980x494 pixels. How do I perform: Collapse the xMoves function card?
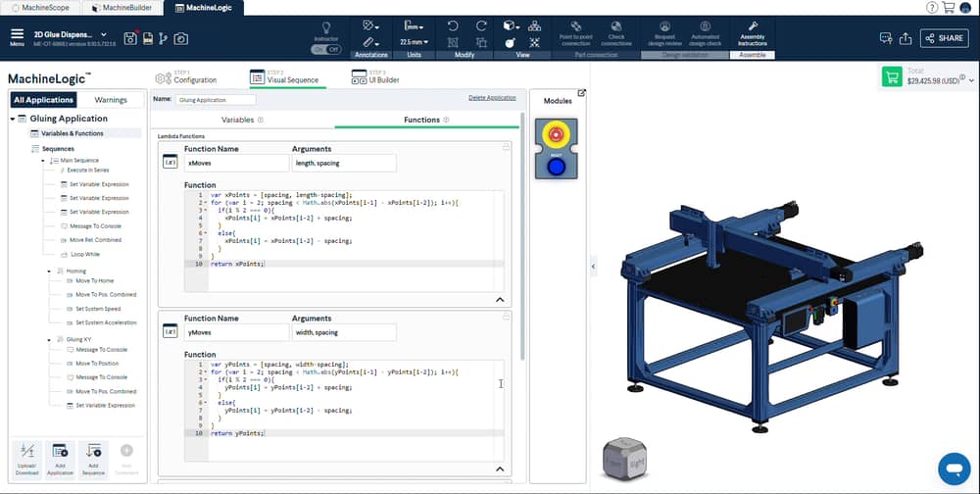(500, 300)
